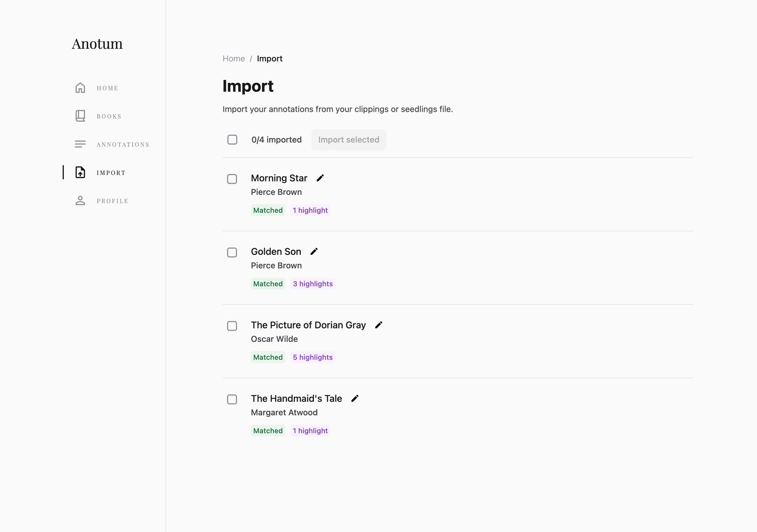Edit The Picture of Dorian Gray entry
757x532 pixels.
(378, 325)
